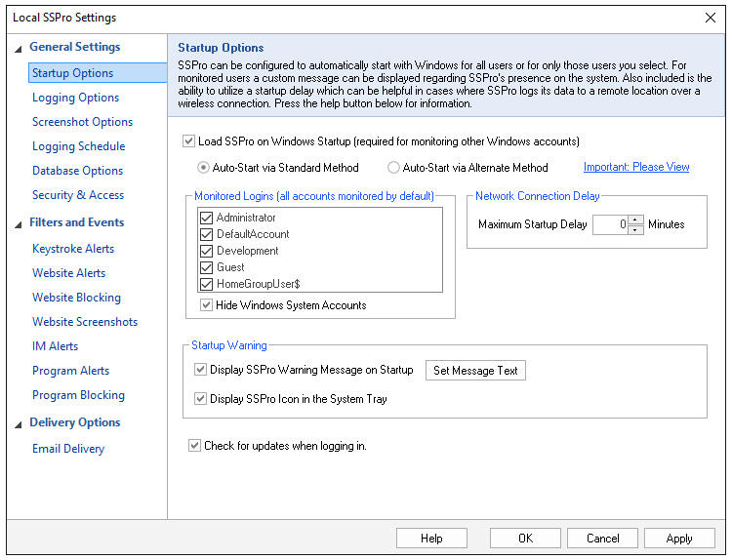The width and height of the screenshot is (732, 560).
Task: Select Startup Options in sidebar
Action: coord(98,73)
